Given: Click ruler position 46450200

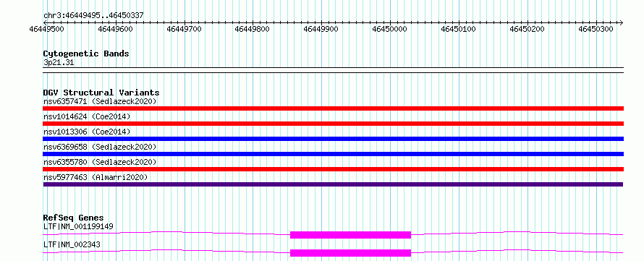Looking at the screenshot, I should pos(527,29).
